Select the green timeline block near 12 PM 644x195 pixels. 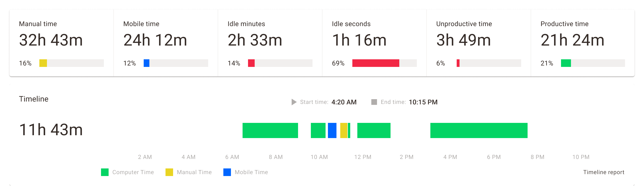[374, 130]
